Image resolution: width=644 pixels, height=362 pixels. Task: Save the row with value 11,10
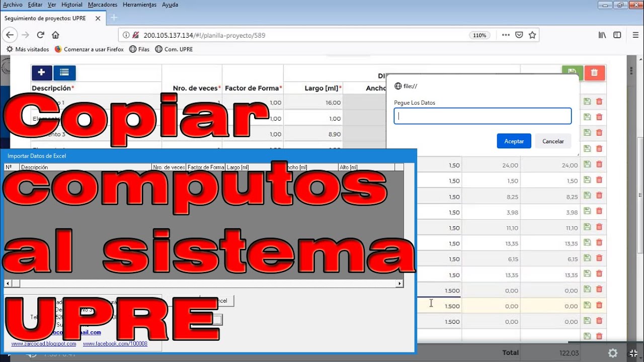[587, 227]
